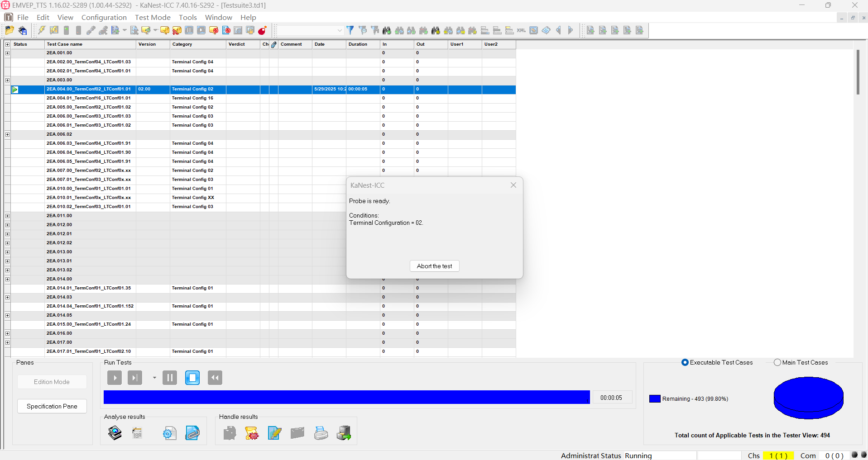Open the Configuration menu

coord(104,17)
